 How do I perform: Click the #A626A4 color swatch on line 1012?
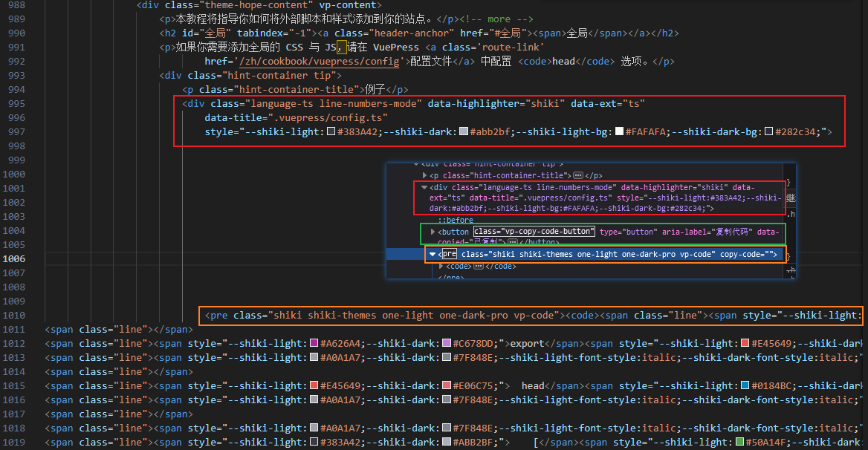coord(314,343)
